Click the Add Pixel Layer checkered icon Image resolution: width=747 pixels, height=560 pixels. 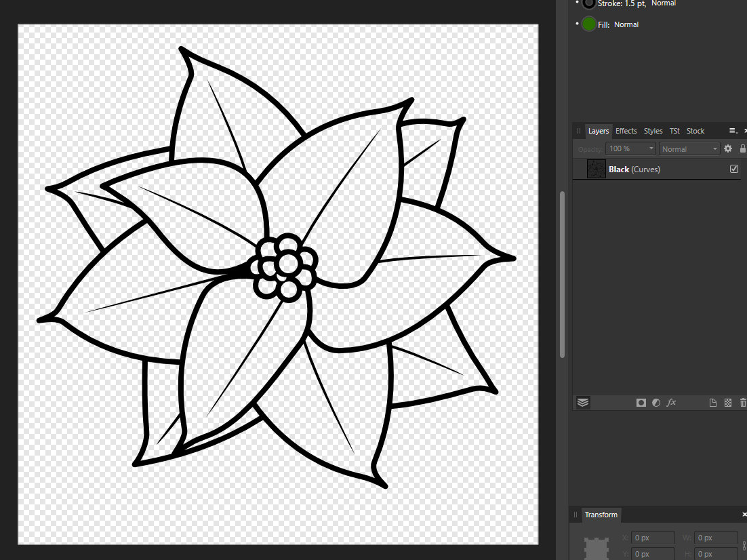728,403
